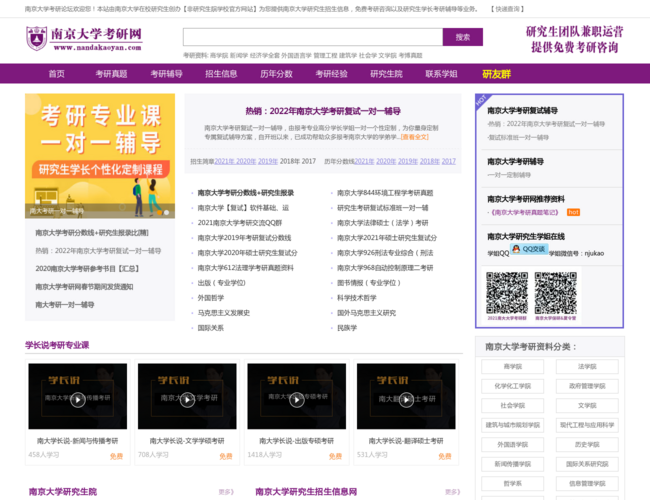Screen dimensions: 650x500
Task: Click 更多 beside 南京大学研究生院 heading
Action: (226, 492)
